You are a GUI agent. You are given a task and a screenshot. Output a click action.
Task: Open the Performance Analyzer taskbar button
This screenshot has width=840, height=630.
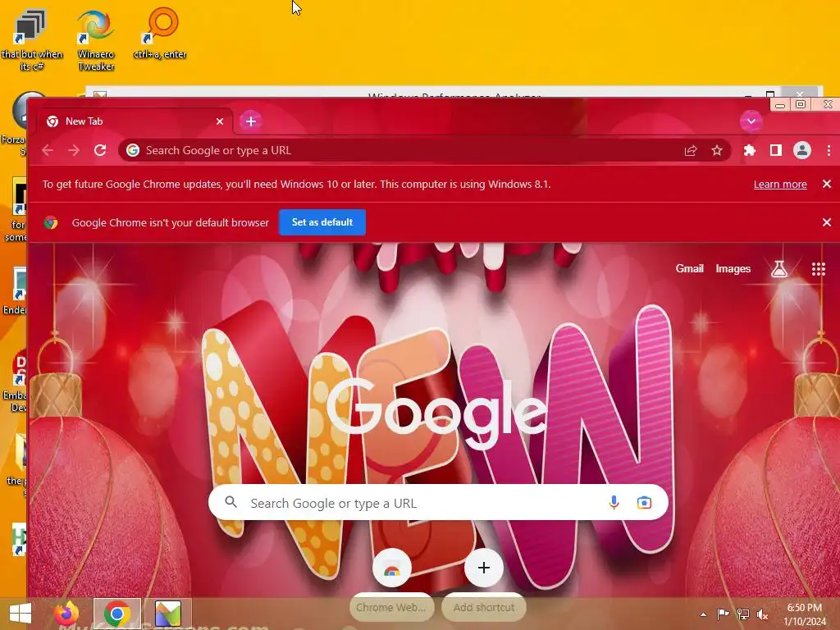point(167,614)
